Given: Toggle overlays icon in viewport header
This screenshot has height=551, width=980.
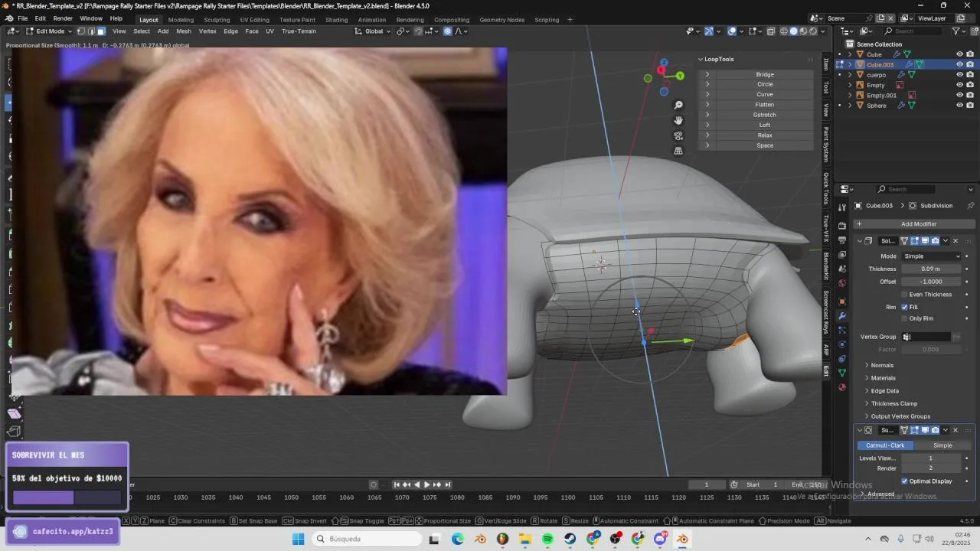Looking at the screenshot, I should pyautogui.click(x=733, y=31).
